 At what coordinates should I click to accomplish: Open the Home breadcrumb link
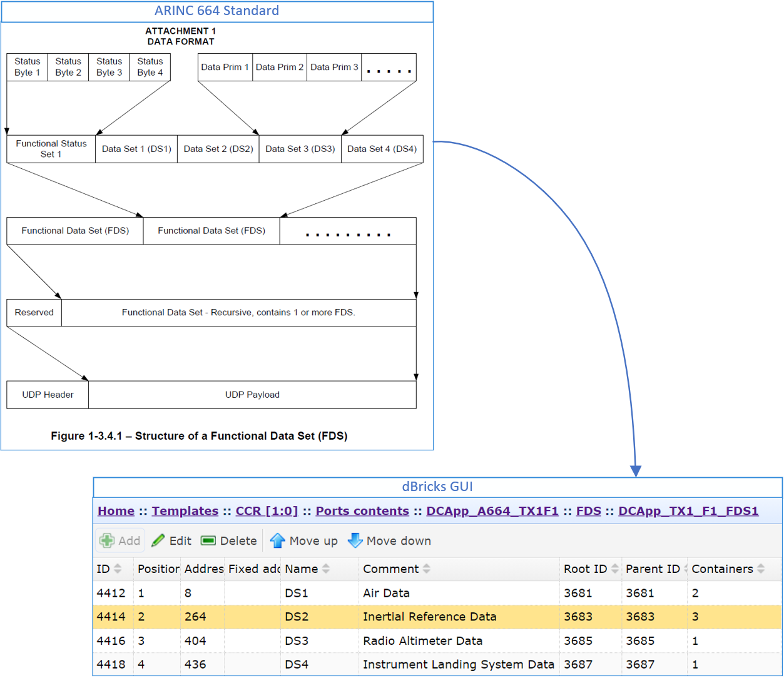pos(116,511)
